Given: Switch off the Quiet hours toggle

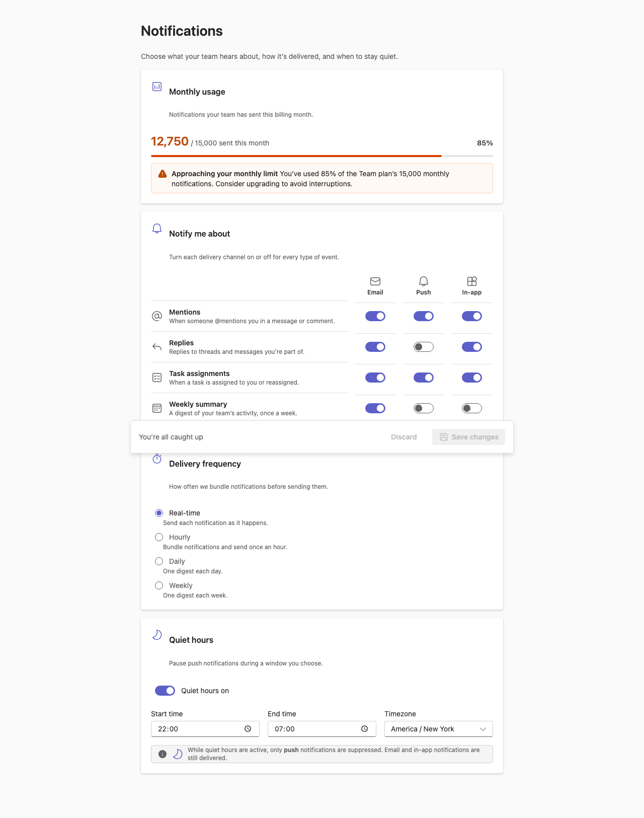Looking at the screenshot, I should point(165,691).
